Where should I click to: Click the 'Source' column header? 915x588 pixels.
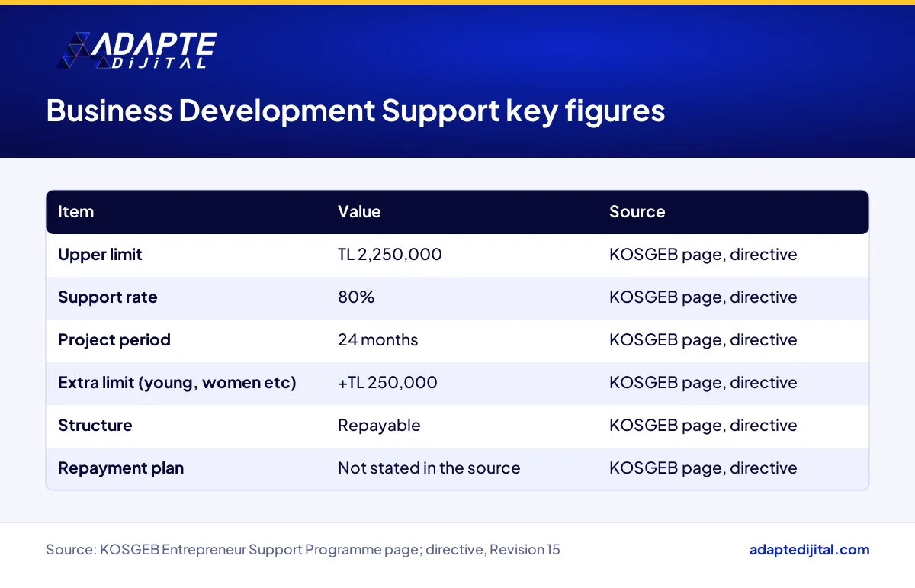[637, 212]
